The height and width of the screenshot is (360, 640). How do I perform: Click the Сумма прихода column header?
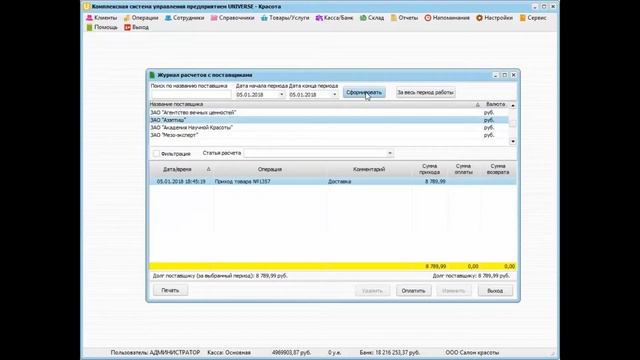click(x=429, y=169)
